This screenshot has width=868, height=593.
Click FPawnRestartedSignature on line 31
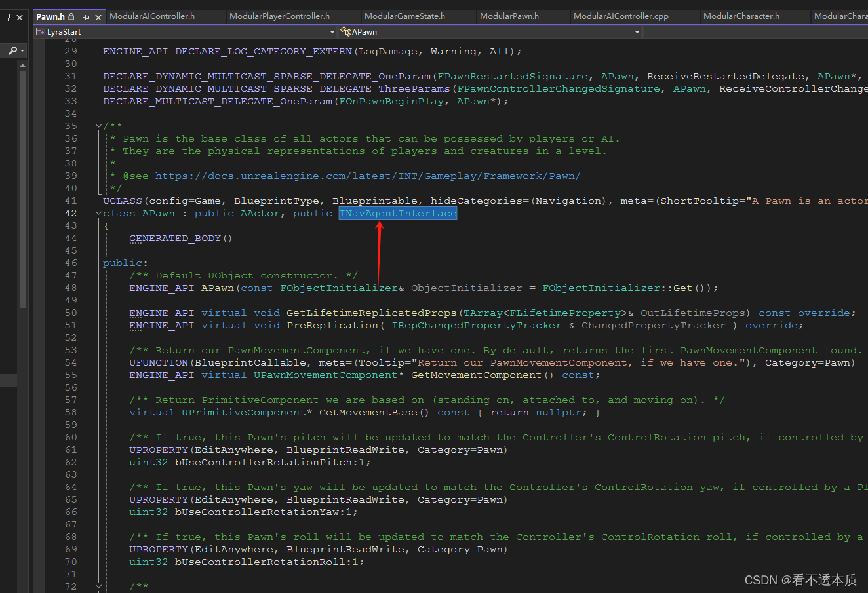513,76
